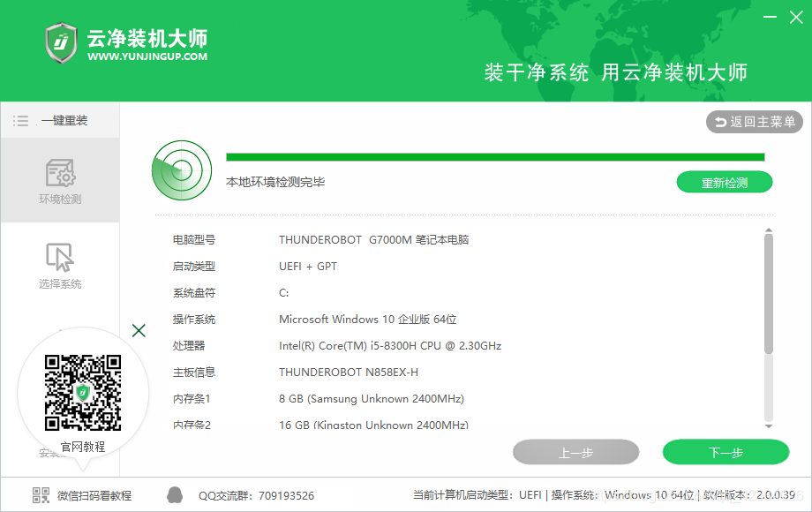Click the scrollbar down arrow
812x512 pixels.
click(x=769, y=426)
